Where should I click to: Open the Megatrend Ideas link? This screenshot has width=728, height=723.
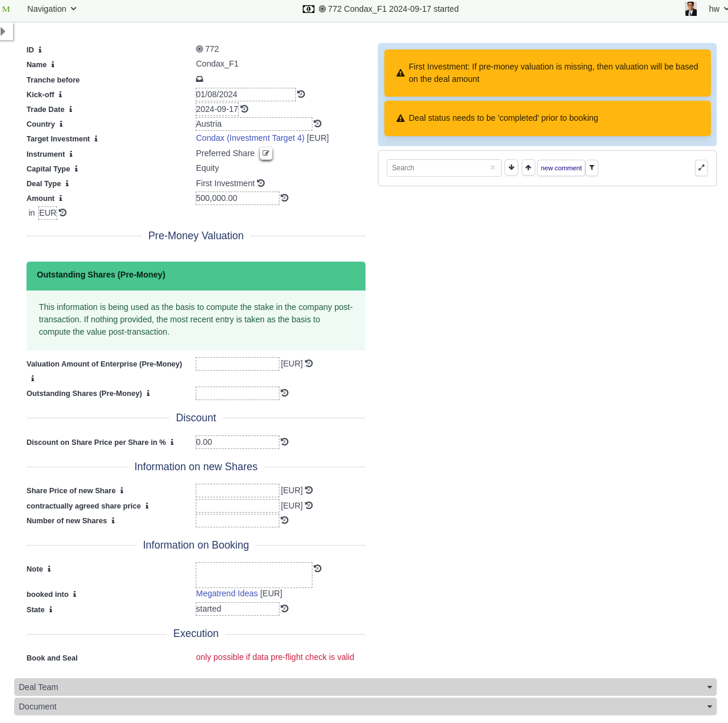tap(227, 593)
